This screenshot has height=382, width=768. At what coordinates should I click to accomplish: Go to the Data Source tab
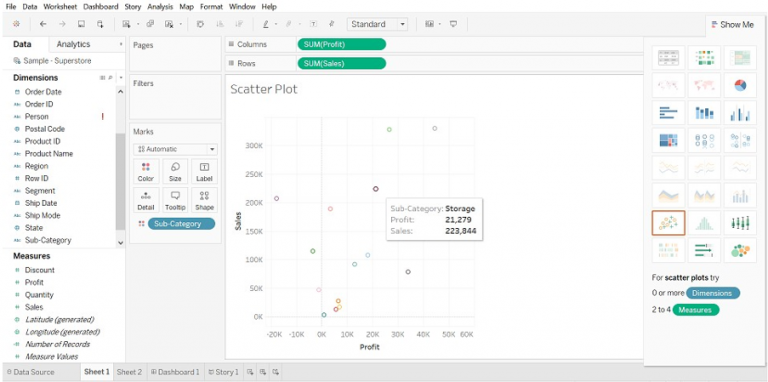(31, 372)
